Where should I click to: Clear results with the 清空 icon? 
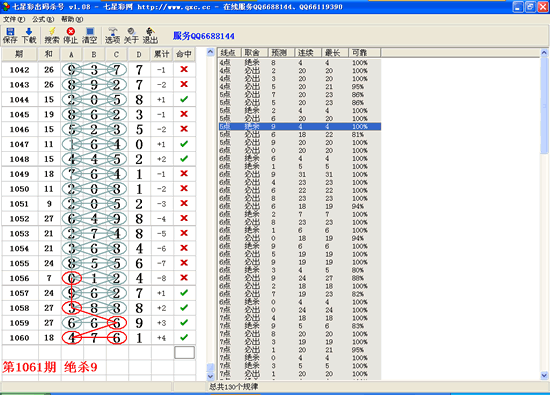tap(89, 35)
